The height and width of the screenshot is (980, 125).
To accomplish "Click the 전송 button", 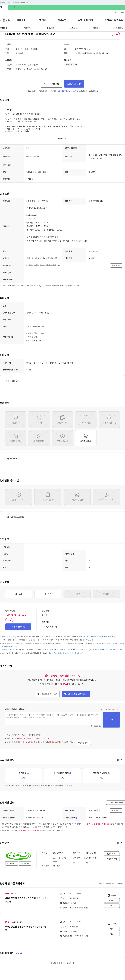I will [x=111, y=720].
